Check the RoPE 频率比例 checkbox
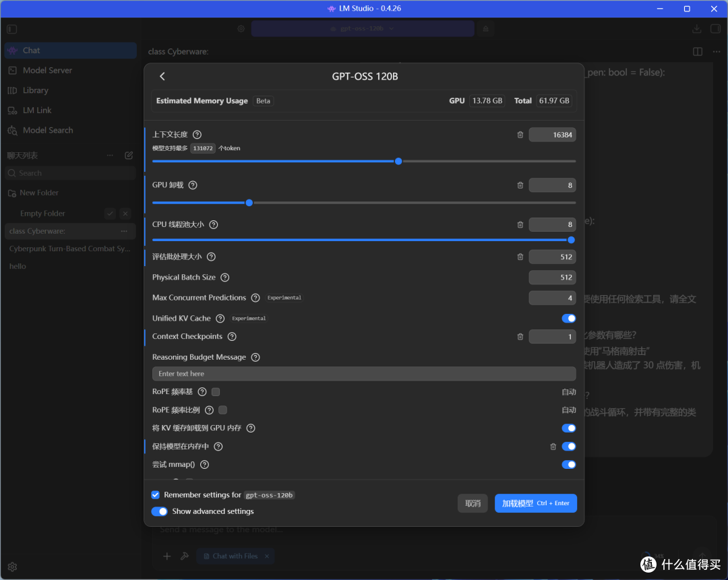Viewport: 728px width, 580px height. [223, 410]
